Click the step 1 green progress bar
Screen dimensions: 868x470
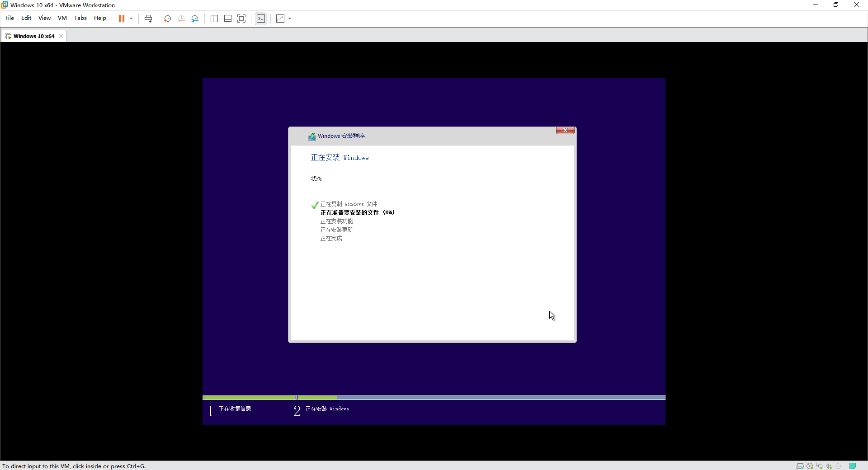tap(249, 398)
